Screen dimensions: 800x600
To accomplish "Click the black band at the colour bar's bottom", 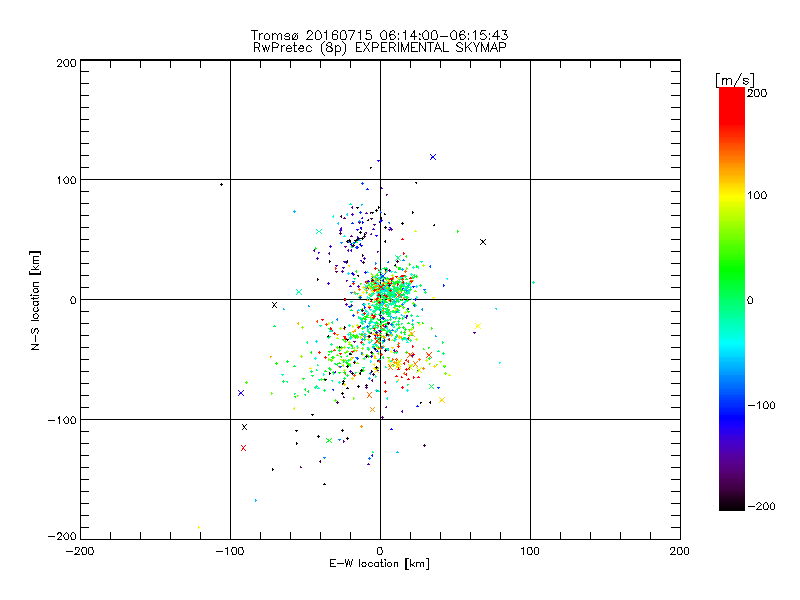I will coord(732,503).
